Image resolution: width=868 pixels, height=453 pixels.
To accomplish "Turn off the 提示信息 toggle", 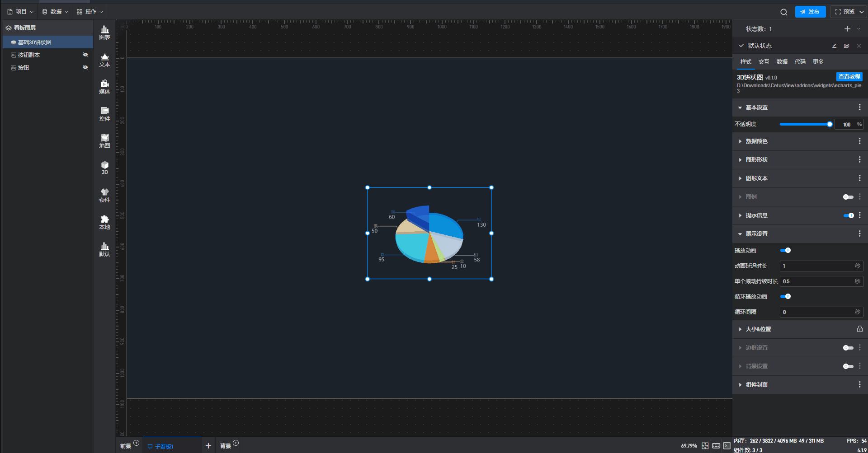I will coord(848,215).
